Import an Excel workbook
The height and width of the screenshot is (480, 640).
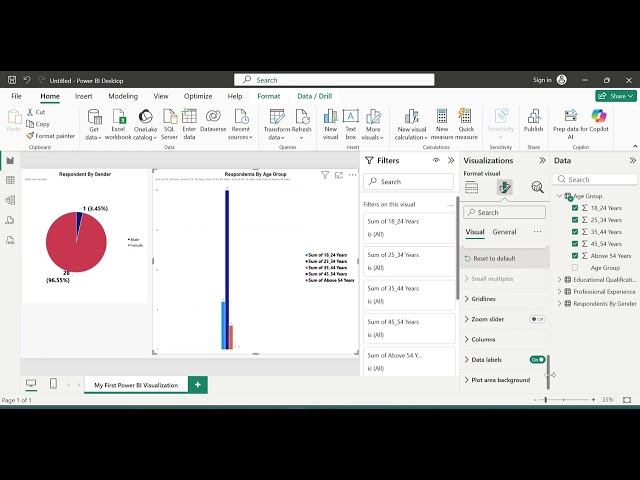(118, 124)
